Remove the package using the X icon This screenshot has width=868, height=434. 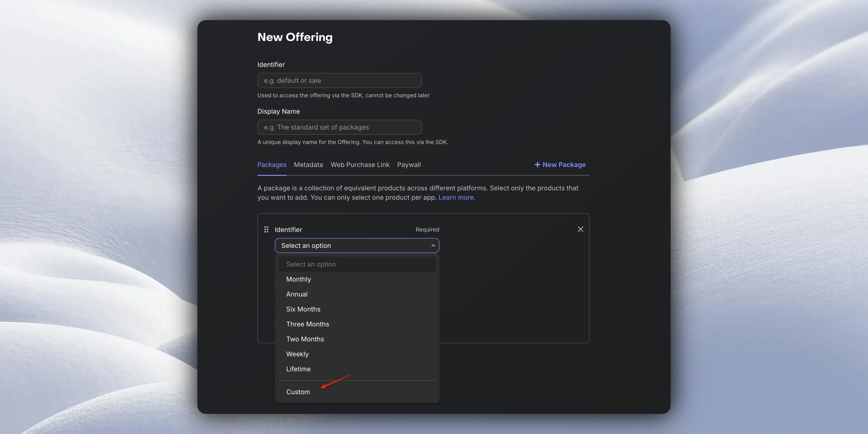click(x=580, y=229)
